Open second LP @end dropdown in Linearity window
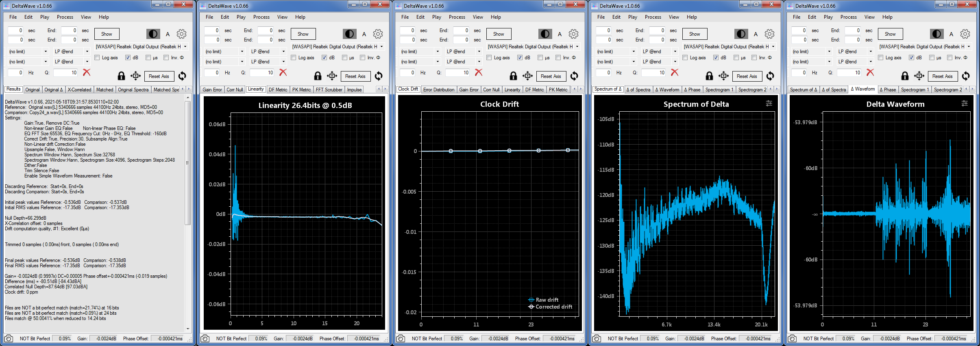 coord(268,62)
